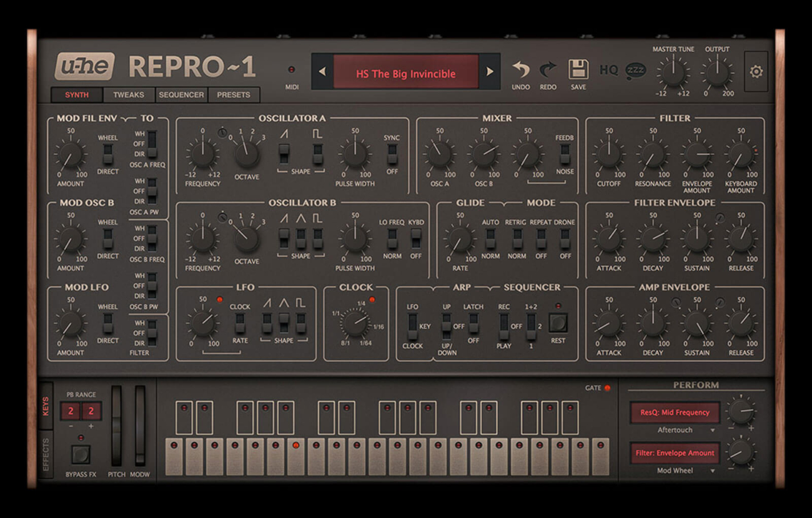812x518 pixels.
Task: Switch to the TWEAKS tab
Action: [129, 95]
